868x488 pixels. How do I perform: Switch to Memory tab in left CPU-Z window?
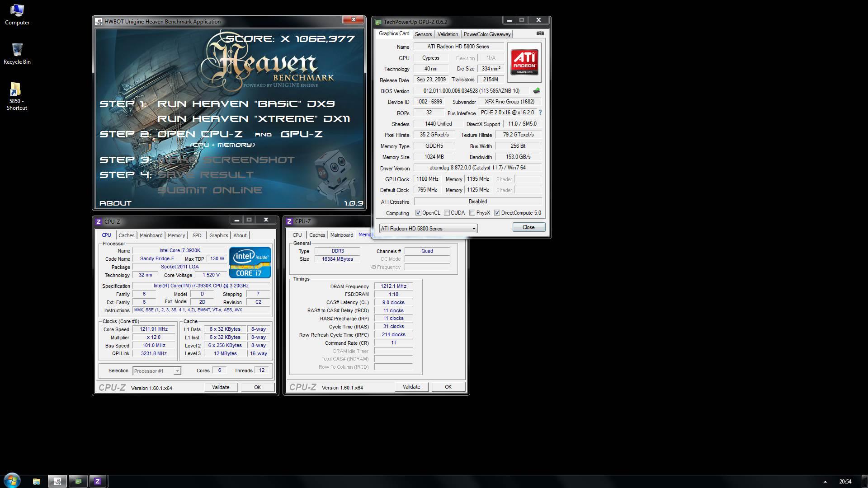[x=176, y=235]
